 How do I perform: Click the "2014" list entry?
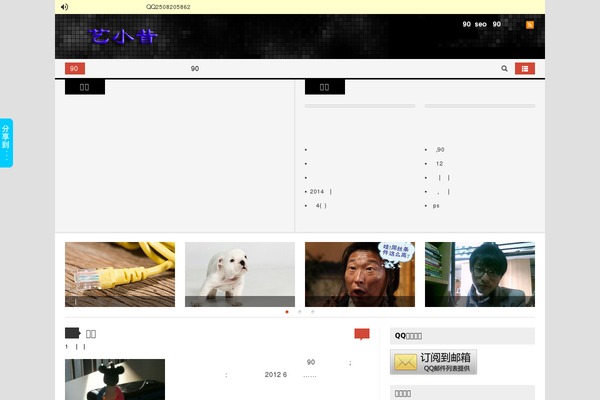tap(321, 191)
